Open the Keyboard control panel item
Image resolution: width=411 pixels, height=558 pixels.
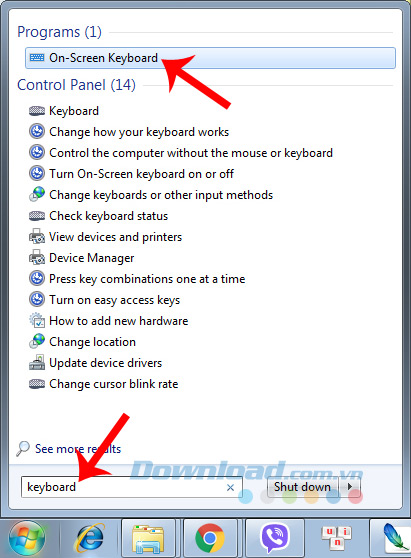coord(74,111)
